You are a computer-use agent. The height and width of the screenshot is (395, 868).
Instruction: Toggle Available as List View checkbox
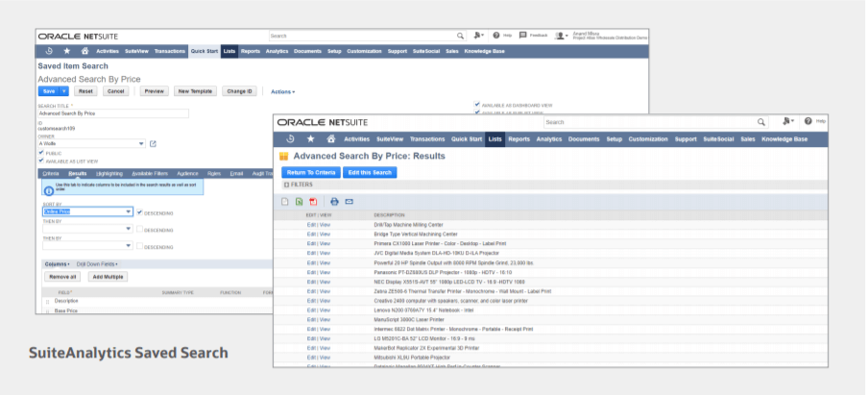coord(41,160)
